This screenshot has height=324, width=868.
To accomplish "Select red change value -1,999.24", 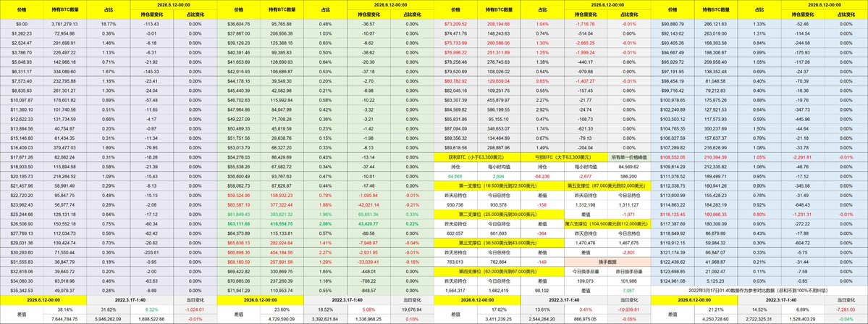I will pos(585,52).
